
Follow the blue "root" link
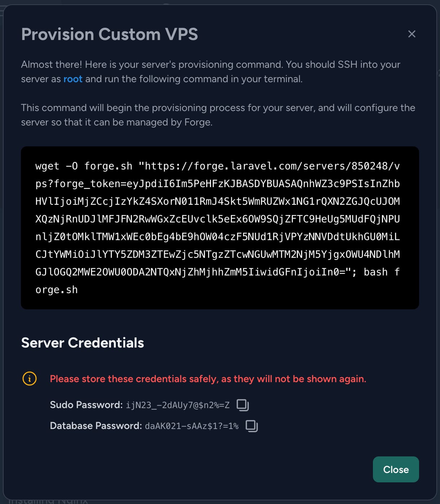[x=73, y=79]
